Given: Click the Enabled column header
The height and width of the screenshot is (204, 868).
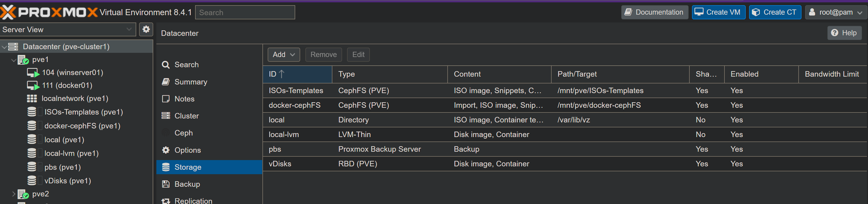Looking at the screenshot, I should pos(761,74).
